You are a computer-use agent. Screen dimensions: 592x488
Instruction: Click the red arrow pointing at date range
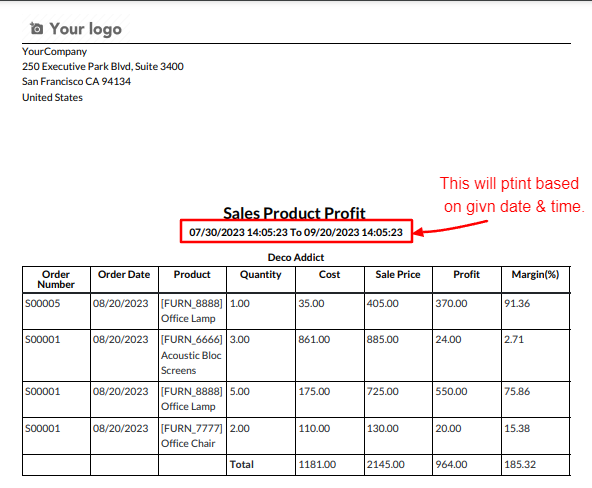(450, 228)
